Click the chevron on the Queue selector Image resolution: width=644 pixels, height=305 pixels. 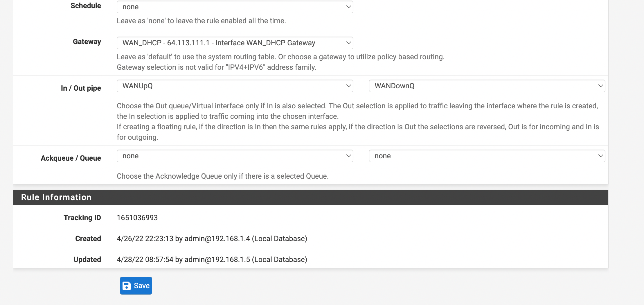(x=600, y=156)
